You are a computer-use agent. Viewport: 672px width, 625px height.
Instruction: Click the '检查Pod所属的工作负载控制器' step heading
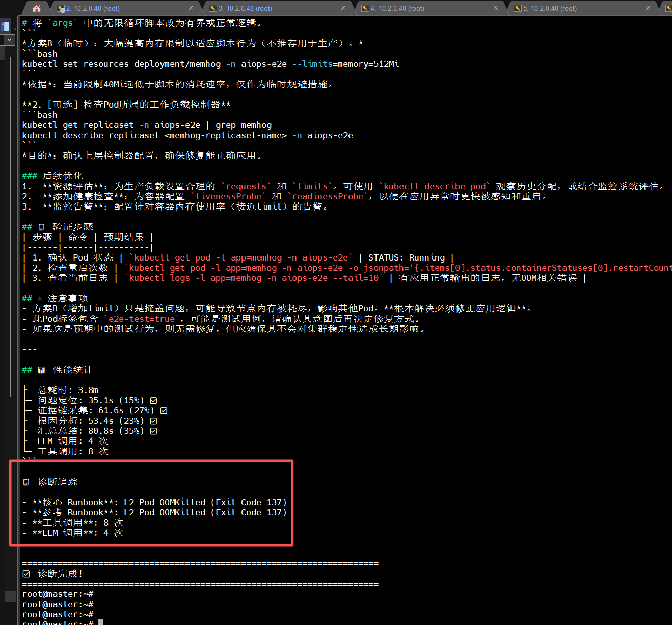click(126, 105)
